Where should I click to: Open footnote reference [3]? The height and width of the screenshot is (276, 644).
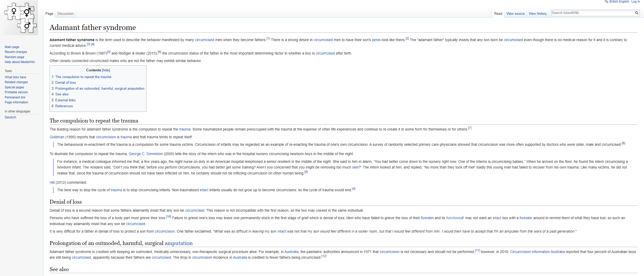[x=88, y=44]
